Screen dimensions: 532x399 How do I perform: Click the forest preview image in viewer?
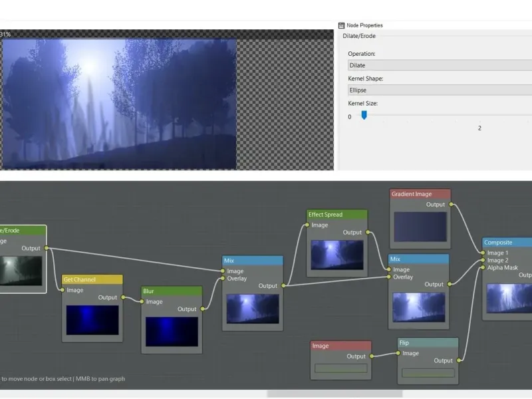[x=120, y=103]
